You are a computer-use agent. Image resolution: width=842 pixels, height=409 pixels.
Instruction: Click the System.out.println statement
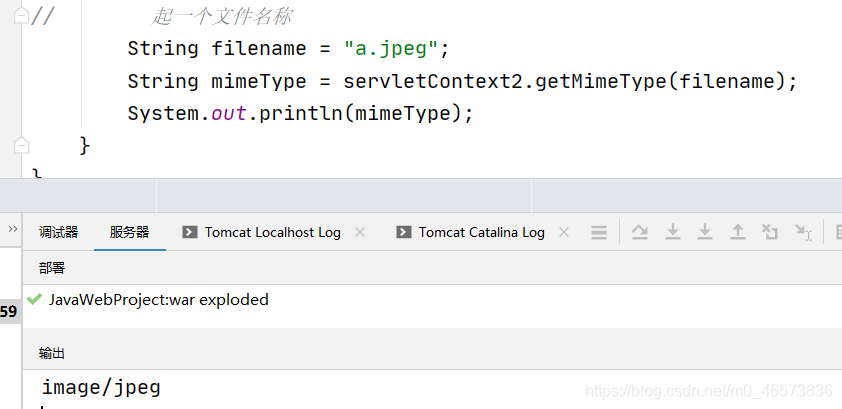[300, 114]
